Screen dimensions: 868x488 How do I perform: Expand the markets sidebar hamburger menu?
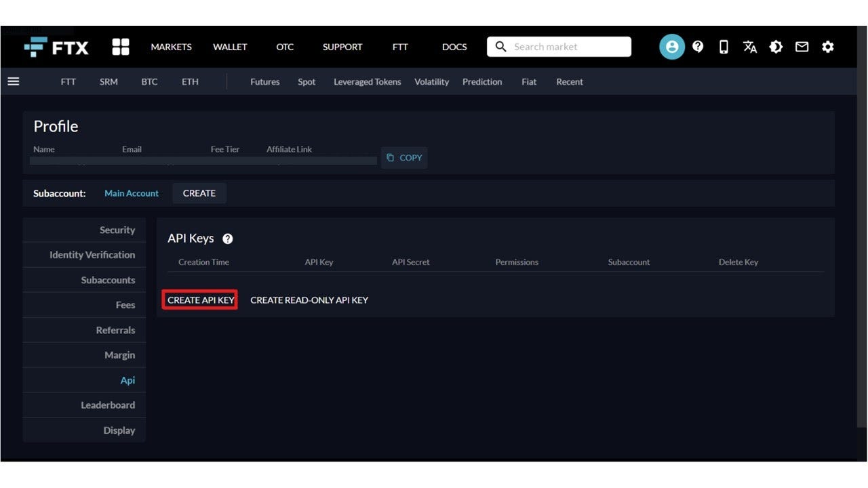click(14, 81)
